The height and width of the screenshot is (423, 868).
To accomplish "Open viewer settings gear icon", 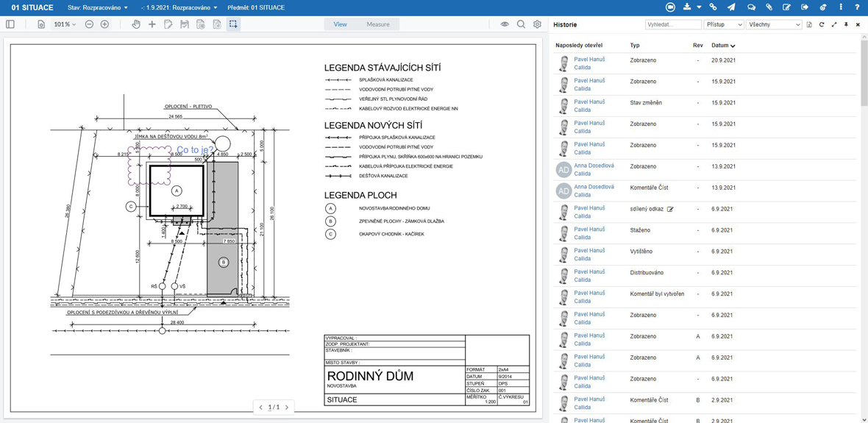I will point(537,24).
